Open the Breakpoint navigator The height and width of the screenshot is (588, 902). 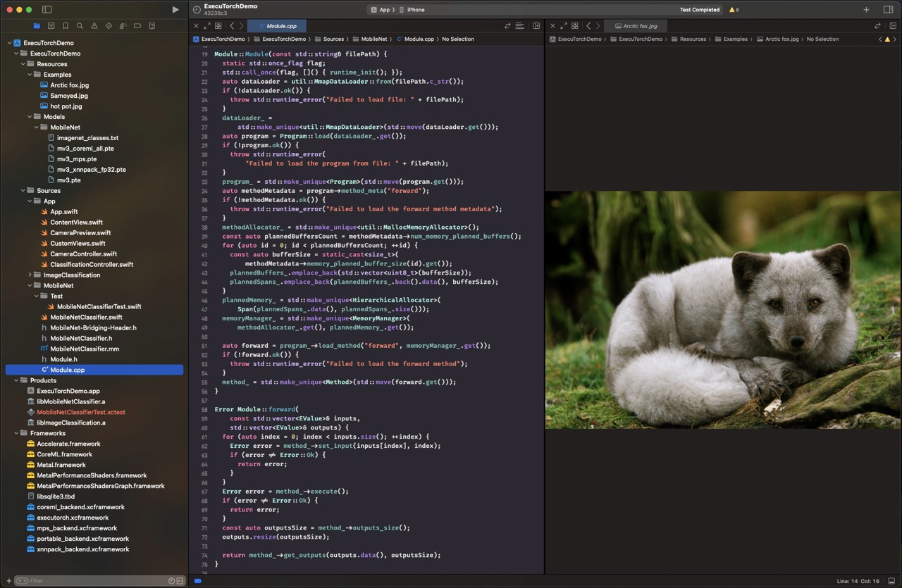click(x=137, y=26)
